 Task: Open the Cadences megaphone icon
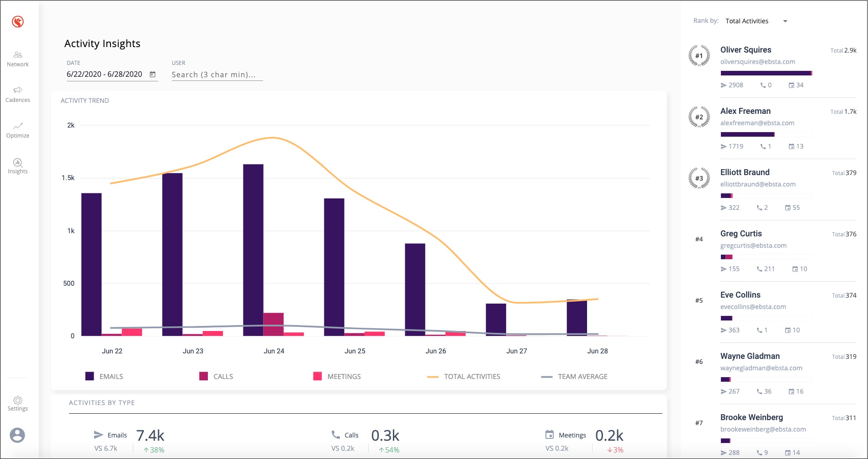[x=18, y=90]
